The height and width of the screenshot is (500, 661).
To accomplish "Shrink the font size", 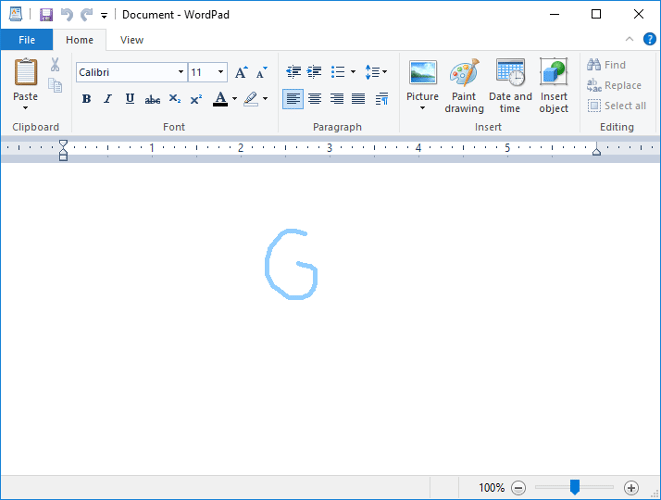I will pos(262,73).
